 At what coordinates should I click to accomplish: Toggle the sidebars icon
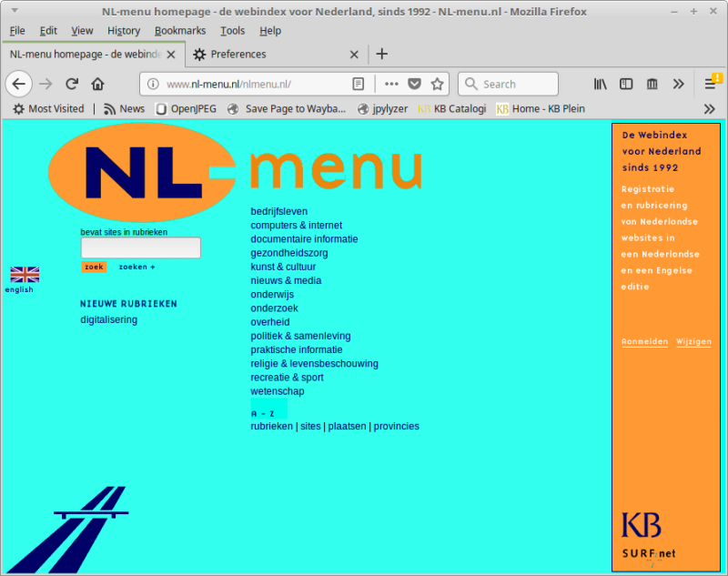(626, 84)
